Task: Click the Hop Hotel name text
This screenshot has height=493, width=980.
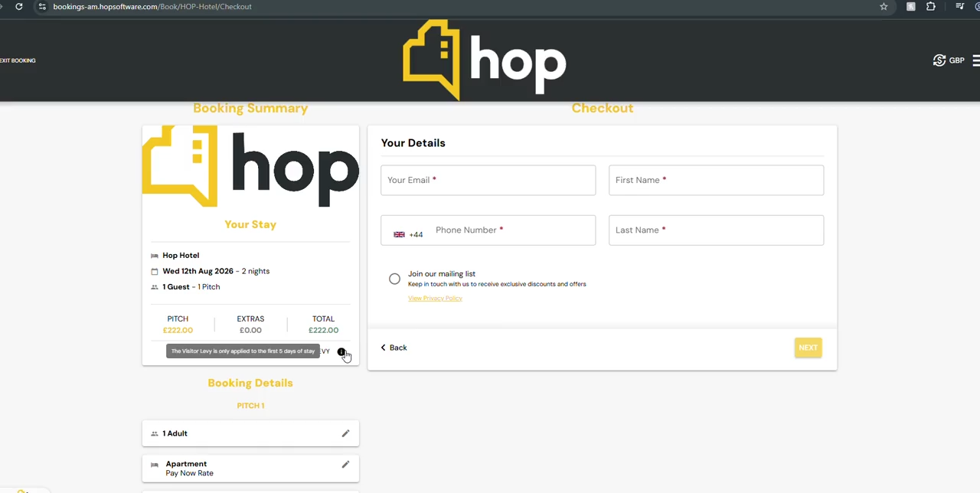Action: pos(181,256)
